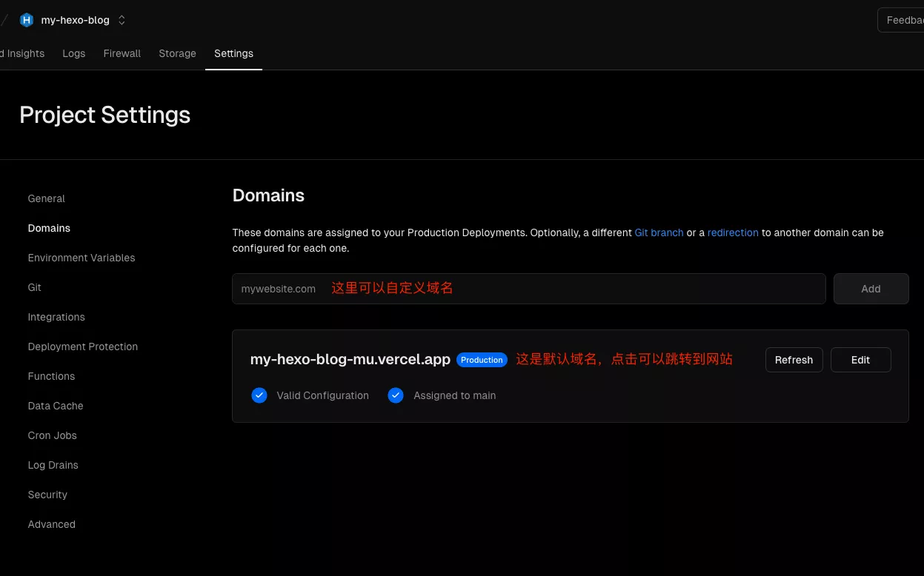Focus the mywebsite.com domain input field
The image size is (924, 576).
[x=529, y=289]
